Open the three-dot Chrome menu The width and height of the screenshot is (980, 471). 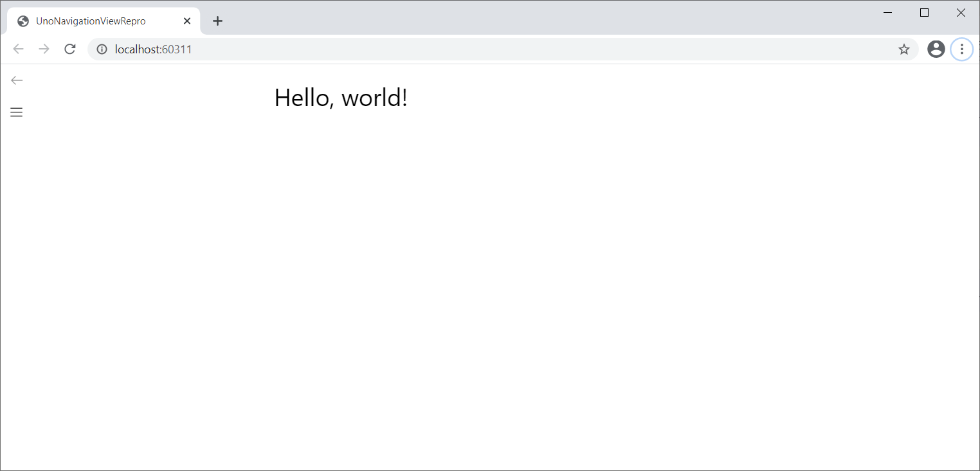tap(962, 49)
